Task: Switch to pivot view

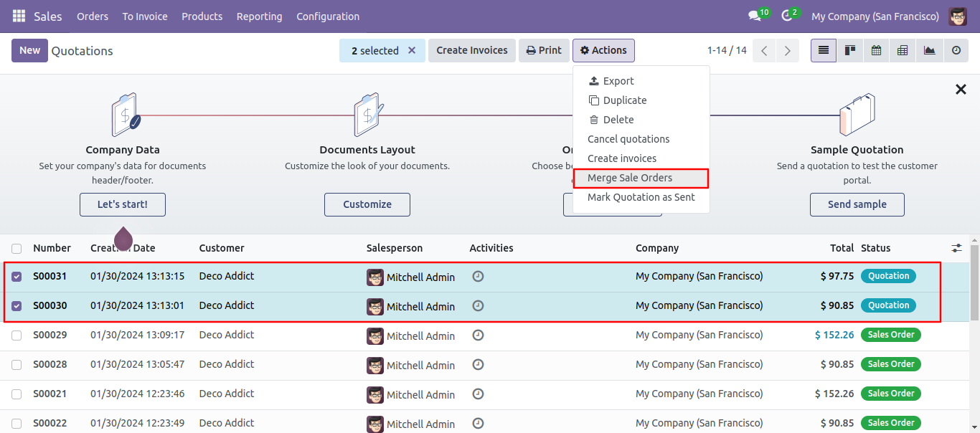Action: click(903, 50)
